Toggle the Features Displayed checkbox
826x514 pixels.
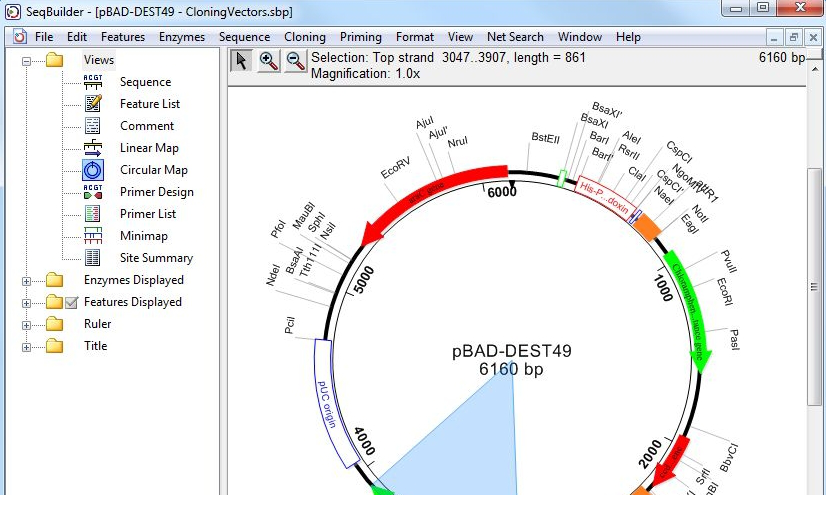(72, 302)
